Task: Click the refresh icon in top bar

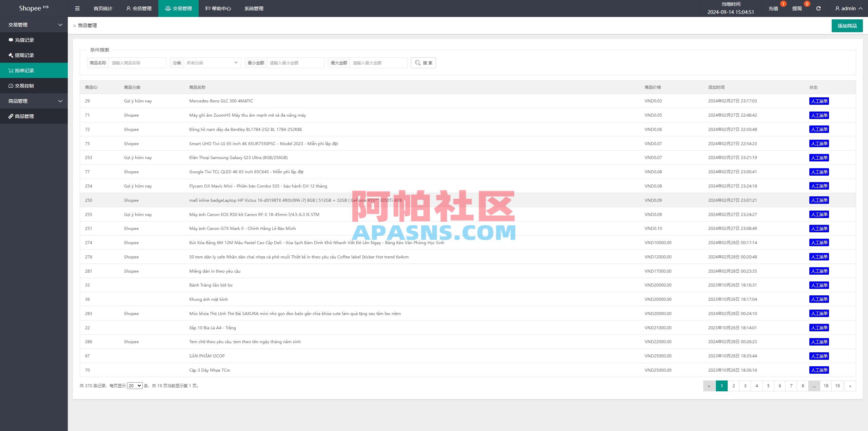Action: click(818, 8)
